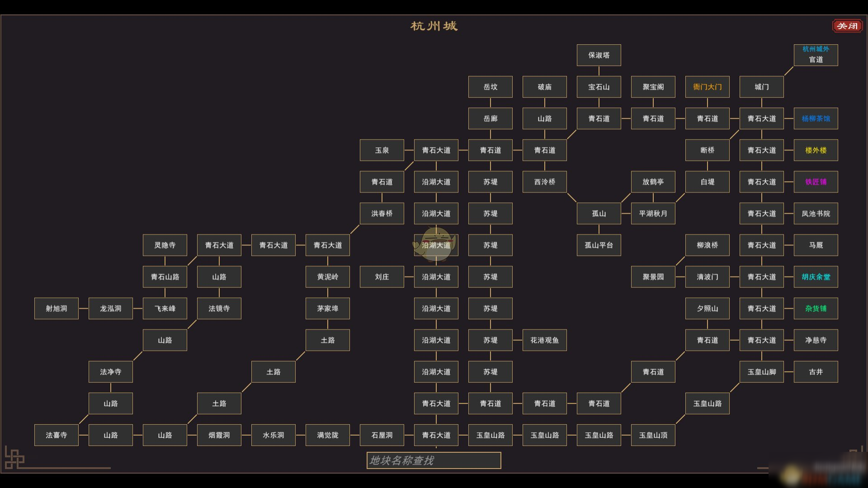Select 楼外楼 highlighted node
The width and height of the screenshot is (868, 488).
pos(816,150)
